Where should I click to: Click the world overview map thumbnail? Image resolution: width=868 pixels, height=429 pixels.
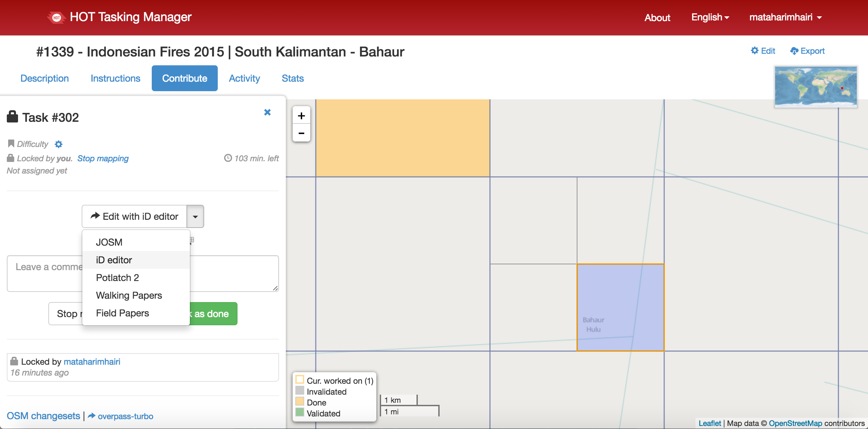816,86
